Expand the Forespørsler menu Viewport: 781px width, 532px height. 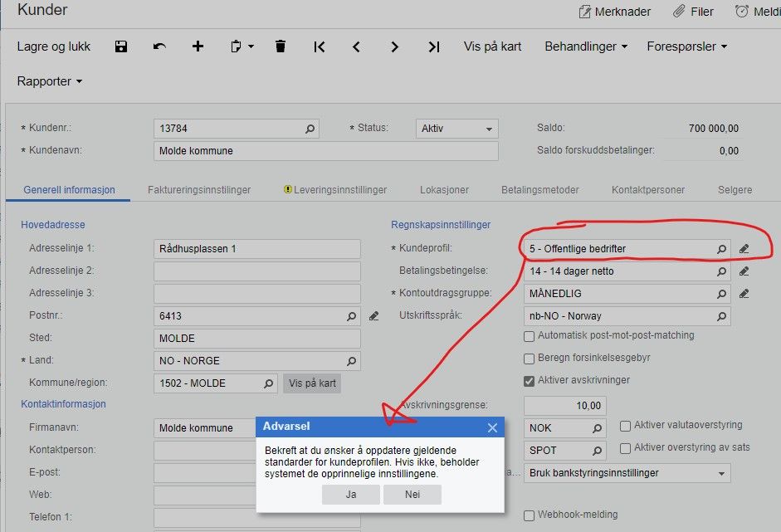coord(687,46)
